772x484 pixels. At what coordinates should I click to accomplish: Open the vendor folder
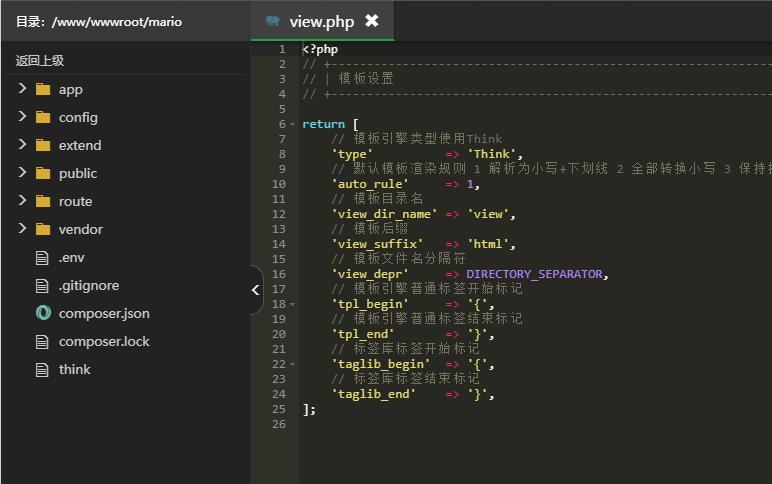click(81, 229)
